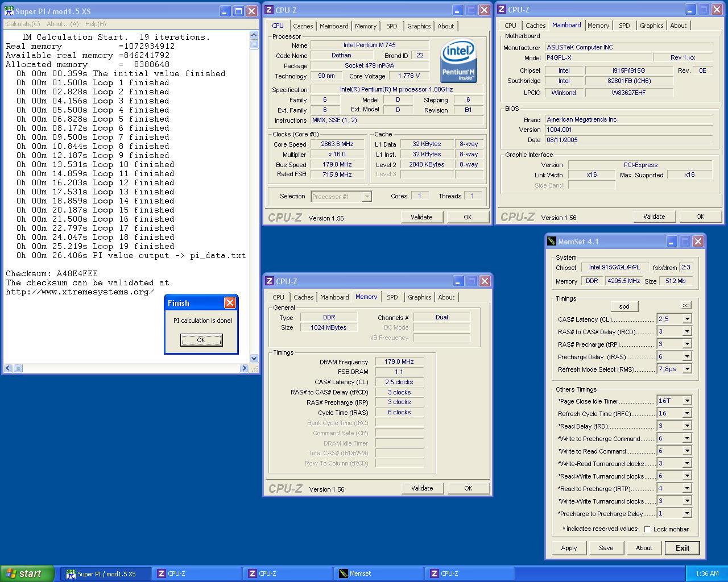Open the RAS# Precharge (tRP) dropdown in MemSet
Viewport: 728px width, 582px height.
687,344
